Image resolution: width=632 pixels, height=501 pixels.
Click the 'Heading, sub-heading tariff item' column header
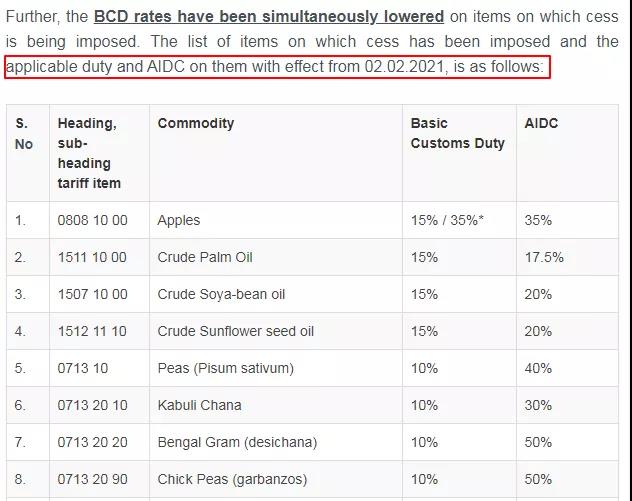[89, 153]
